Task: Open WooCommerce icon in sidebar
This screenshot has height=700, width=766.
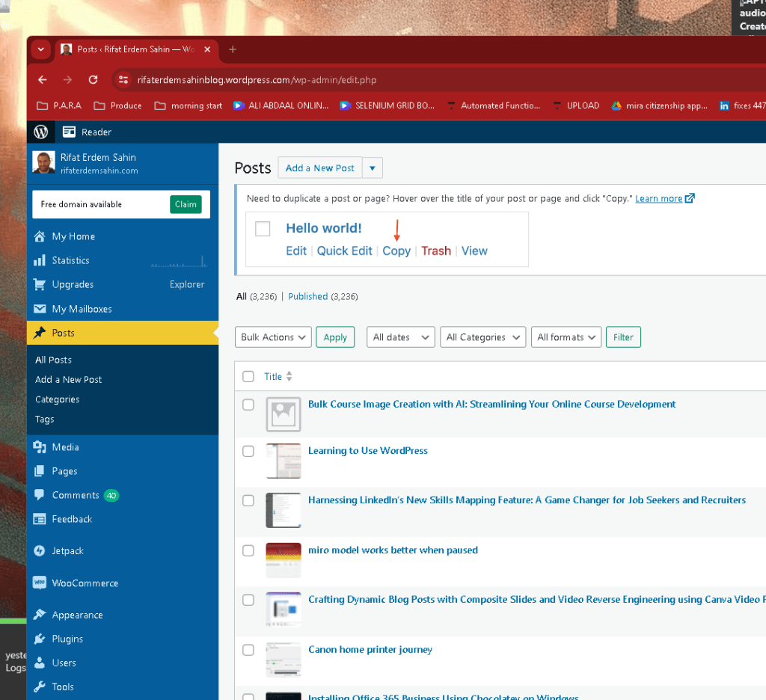Action: tap(40, 583)
